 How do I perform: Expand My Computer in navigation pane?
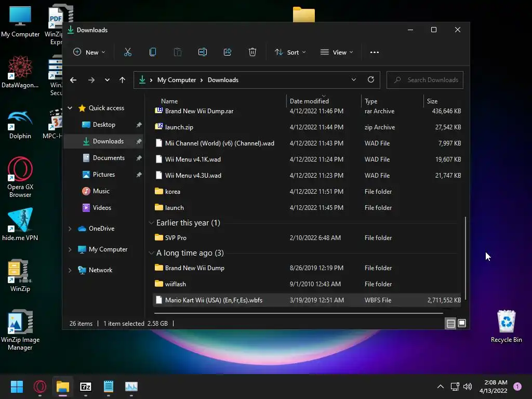(x=70, y=249)
